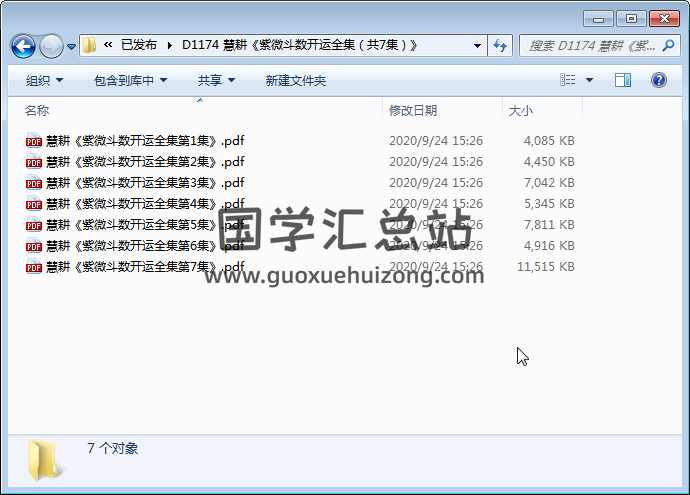This screenshot has height=495, width=690.
Task: Select file 慧耕《紫微斗数开运全集第6集》.pdf
Action: (145, 245)
